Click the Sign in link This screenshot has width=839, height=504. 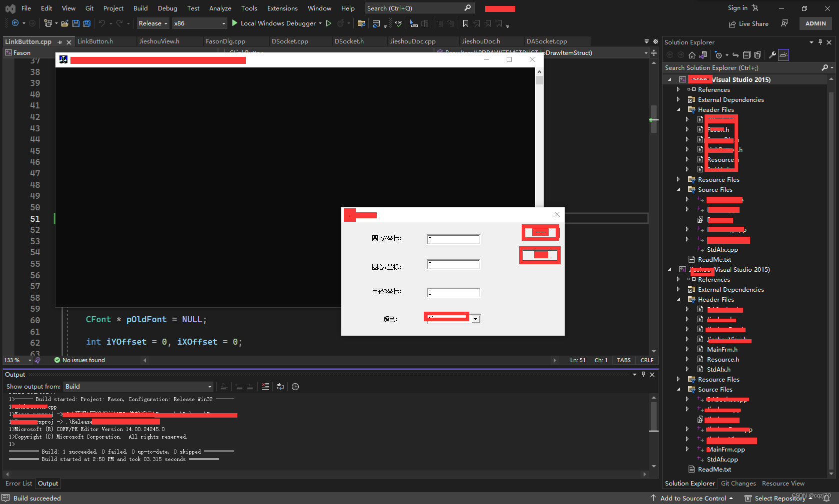point(738,8)
